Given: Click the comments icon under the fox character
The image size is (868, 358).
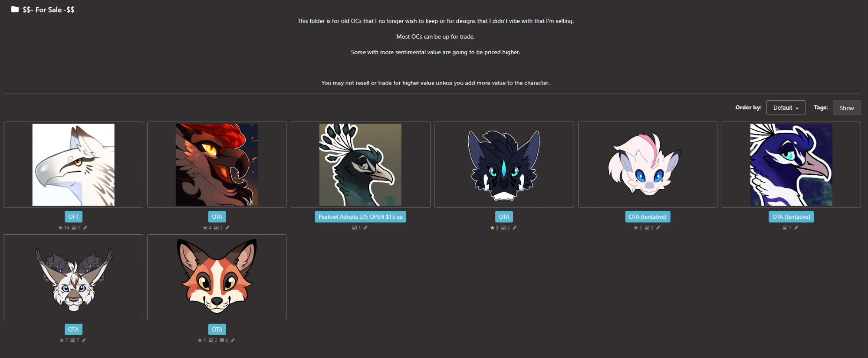Looking at the screenshot, I should pos(222,340).
